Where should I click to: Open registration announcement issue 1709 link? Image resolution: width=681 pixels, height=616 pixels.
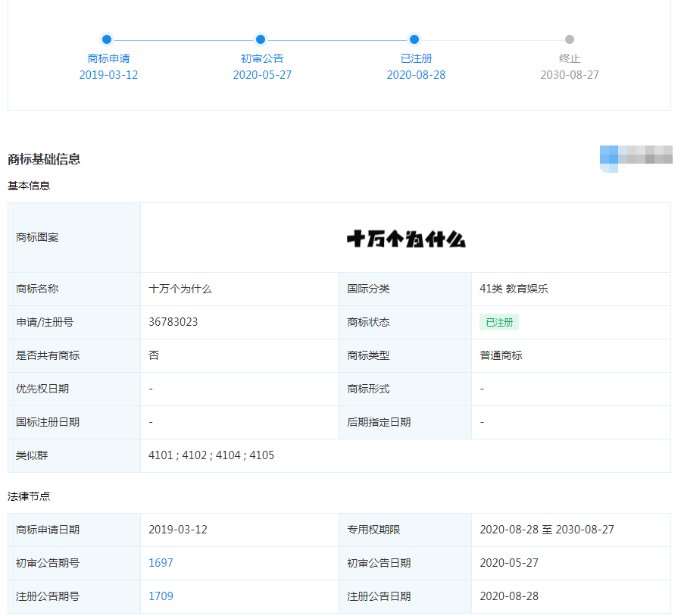[x=161, y=596]
